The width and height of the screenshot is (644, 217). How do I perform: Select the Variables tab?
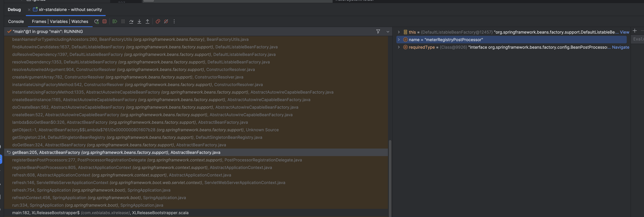click(x=59, y=22)
